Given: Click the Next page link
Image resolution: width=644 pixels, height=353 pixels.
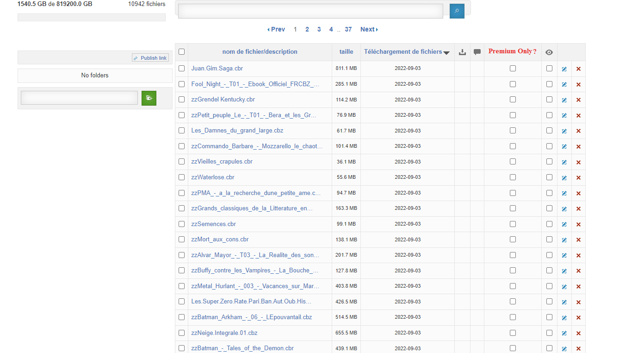Looking at the screenshot, I should [x=369, y=29].
